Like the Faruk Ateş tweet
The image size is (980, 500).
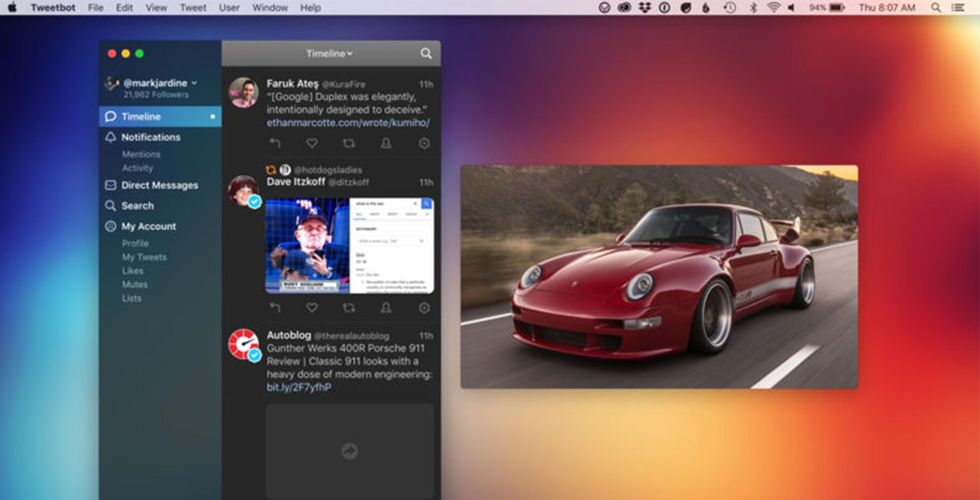coord(312,143)
